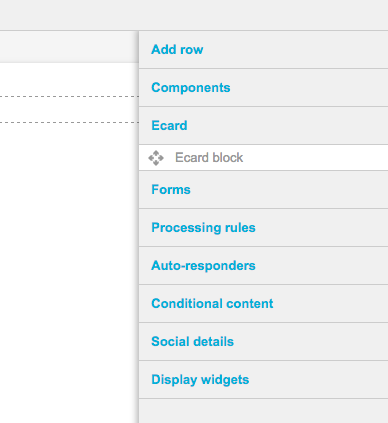The image size is (388, 423).
Task: Click the Ecard block move-arrows icon
Action: pyautogui.click(x=156, y=158)
